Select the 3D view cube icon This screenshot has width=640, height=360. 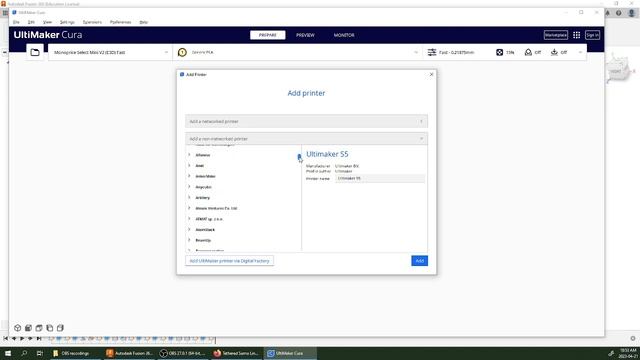coord(18,328)
